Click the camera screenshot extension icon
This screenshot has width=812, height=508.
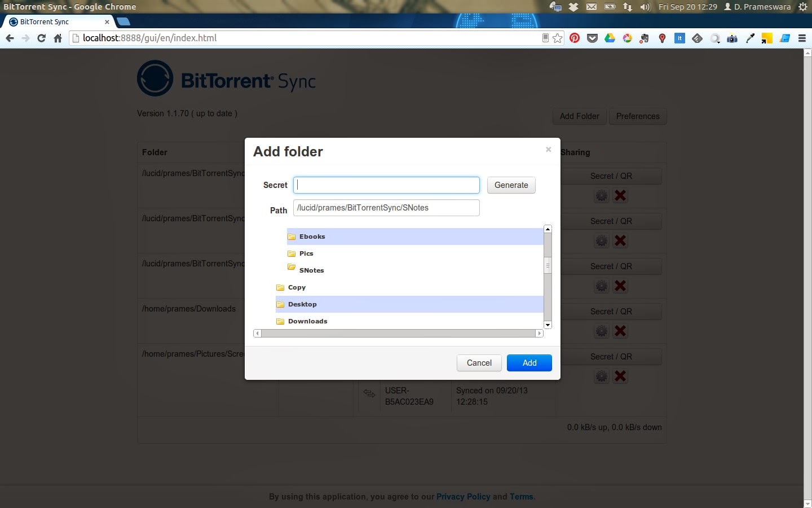click(x=732, y=38)
